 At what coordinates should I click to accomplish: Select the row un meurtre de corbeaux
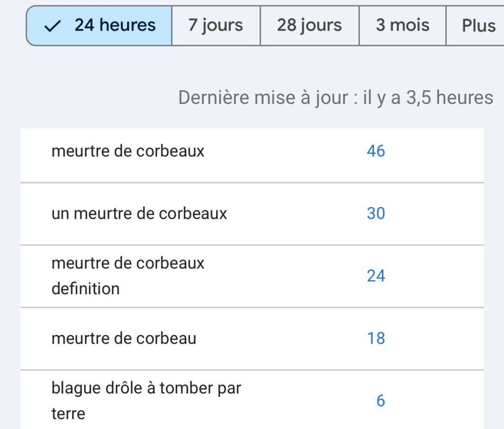[139, 214]
